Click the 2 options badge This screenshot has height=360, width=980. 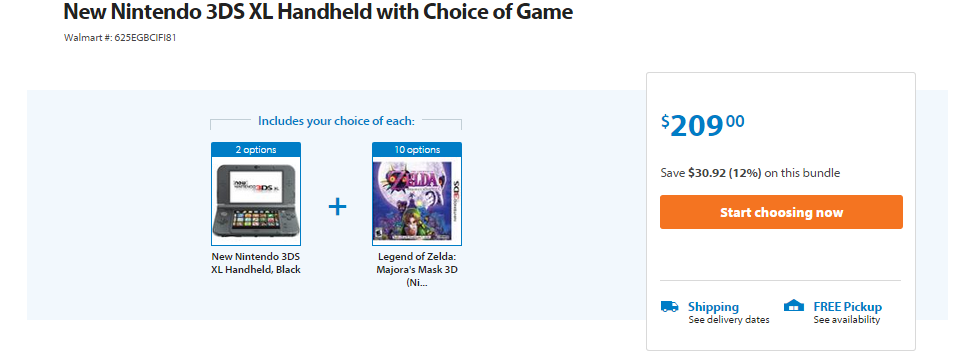256,149
